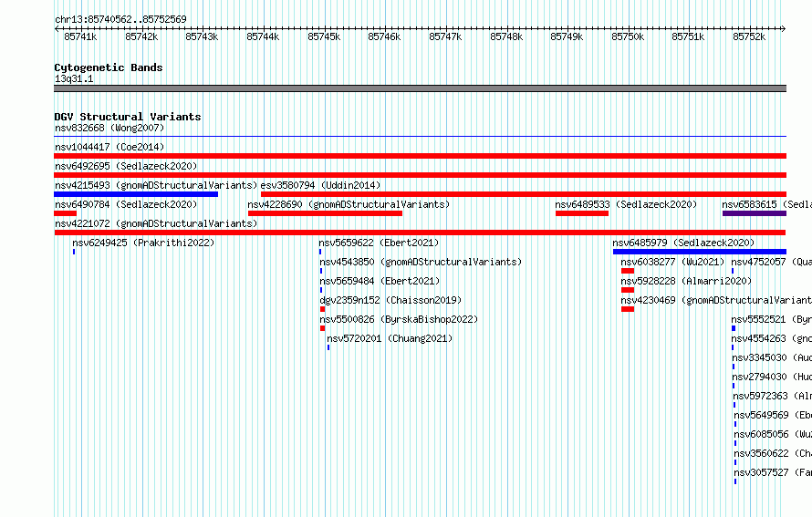The width and height of the screenshot is (812, 517).
Task: Click the purple bar for nsv6583615
Action: 755,213
